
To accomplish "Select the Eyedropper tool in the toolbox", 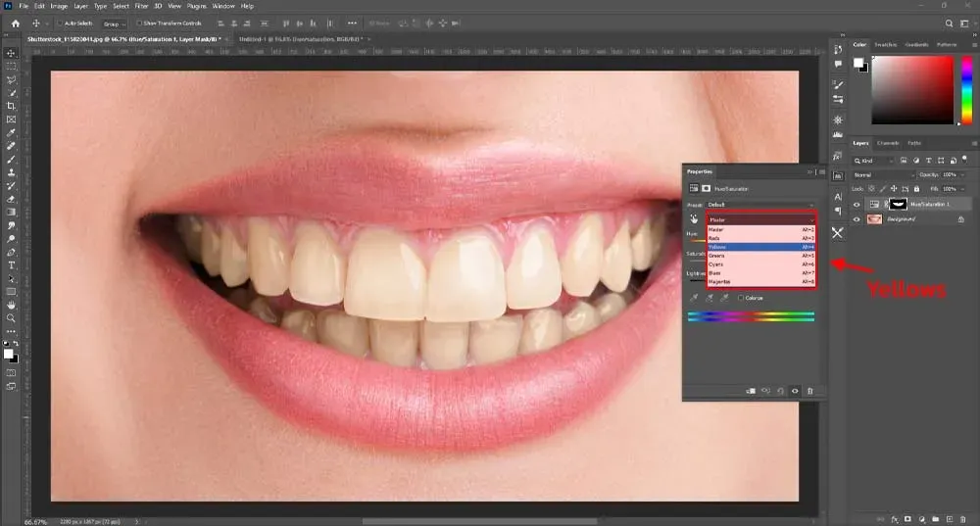I will coord(11,132).
